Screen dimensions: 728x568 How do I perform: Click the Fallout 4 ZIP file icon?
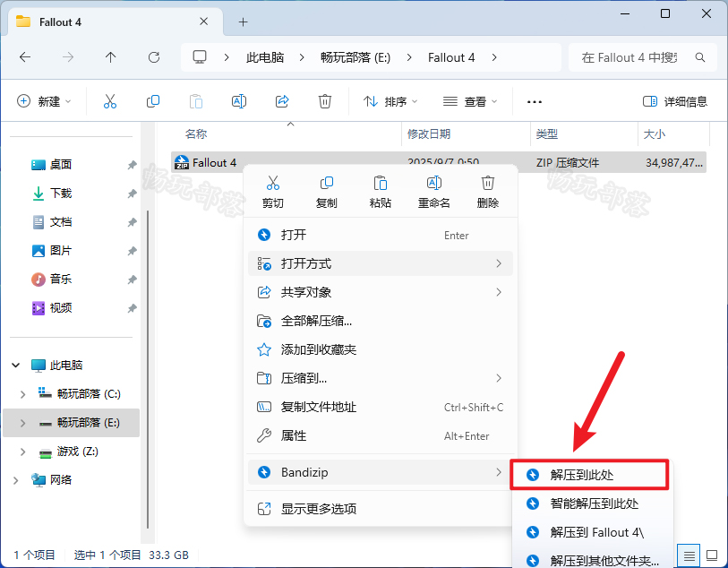(182, 162)
